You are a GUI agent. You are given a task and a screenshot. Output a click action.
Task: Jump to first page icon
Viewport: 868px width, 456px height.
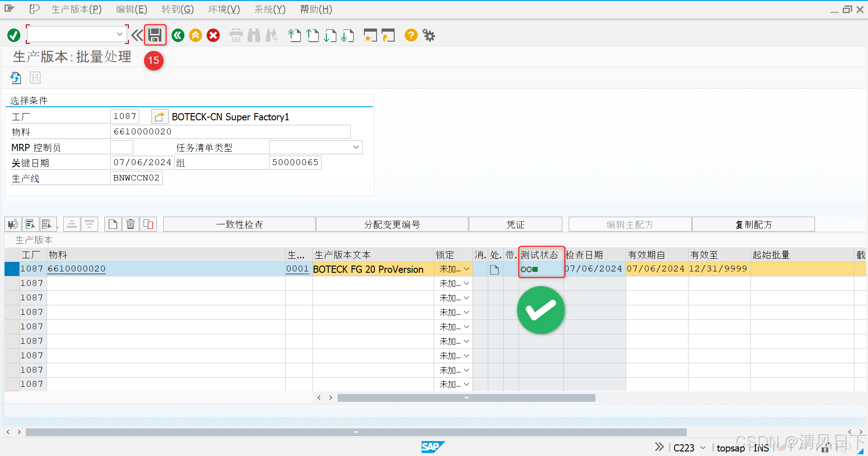[295, 35]
